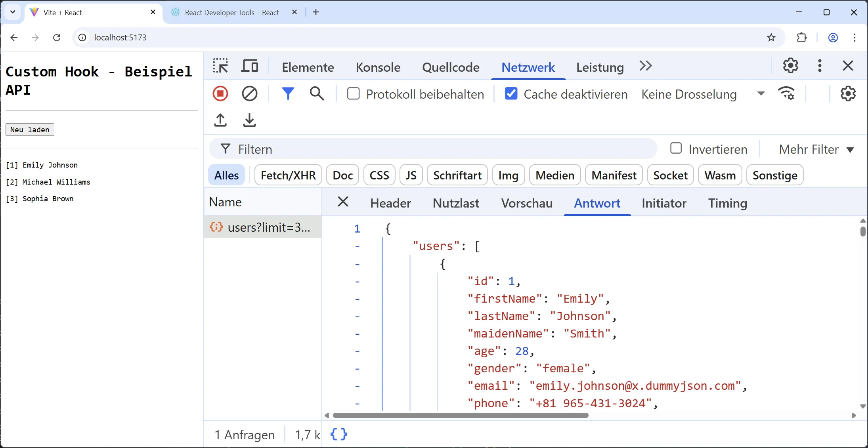
Task: Open network conditions wifi icon
Action: [x=786, y=94]
